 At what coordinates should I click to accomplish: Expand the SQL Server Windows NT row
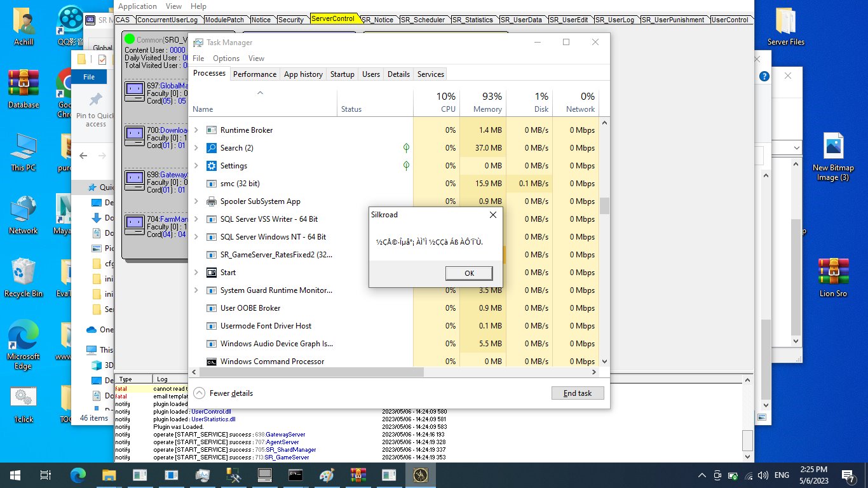pyautogui.click(x=196, y=237)
